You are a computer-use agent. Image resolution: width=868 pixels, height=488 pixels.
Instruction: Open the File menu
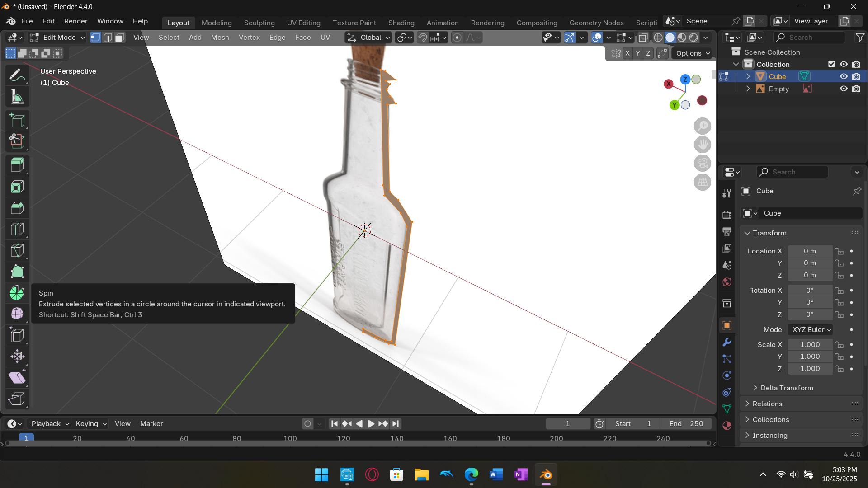tap(27, 21)
